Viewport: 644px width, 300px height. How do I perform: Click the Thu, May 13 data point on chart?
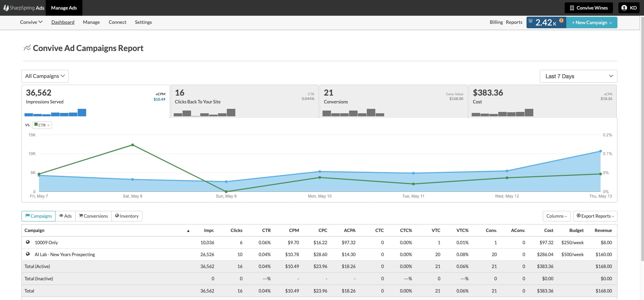(600, 151)
